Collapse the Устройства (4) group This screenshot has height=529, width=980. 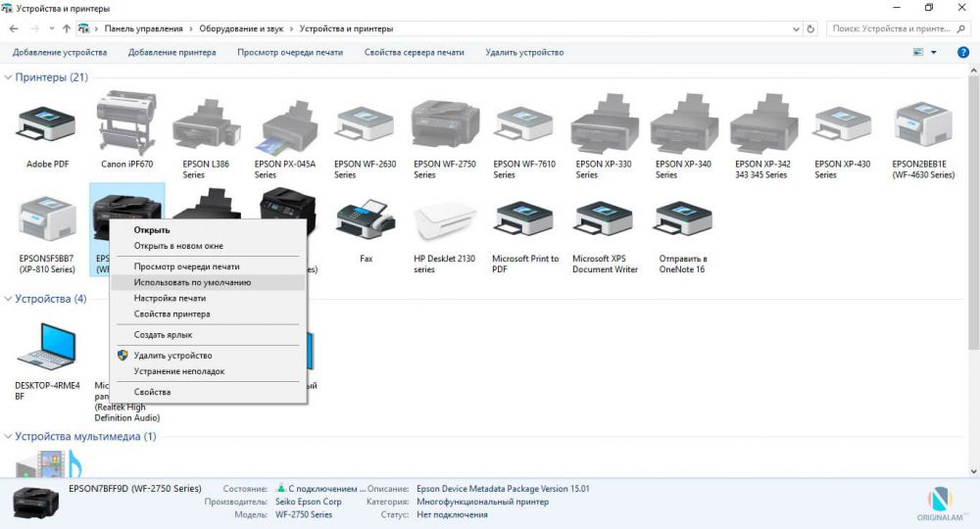8,299
